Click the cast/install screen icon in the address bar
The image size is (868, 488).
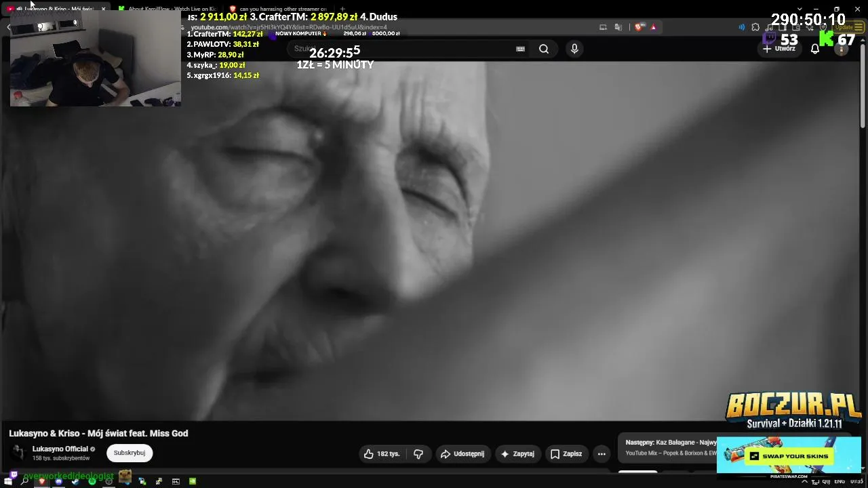tap(603, 27)
